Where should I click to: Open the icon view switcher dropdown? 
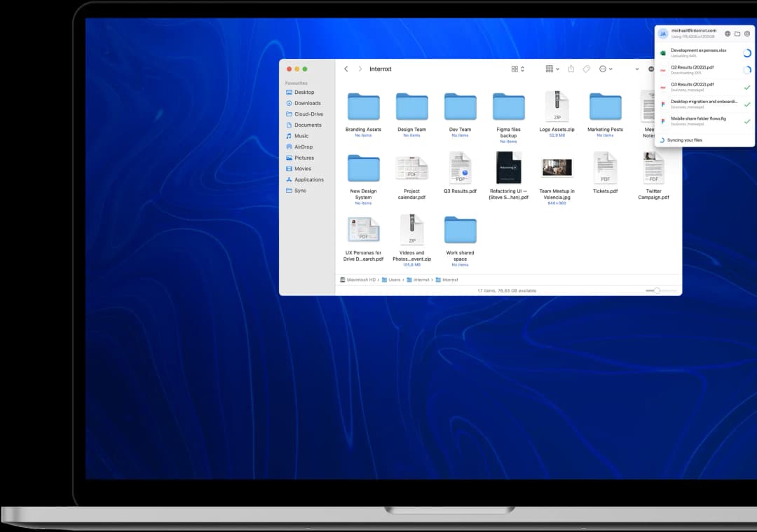click(518, 69)
